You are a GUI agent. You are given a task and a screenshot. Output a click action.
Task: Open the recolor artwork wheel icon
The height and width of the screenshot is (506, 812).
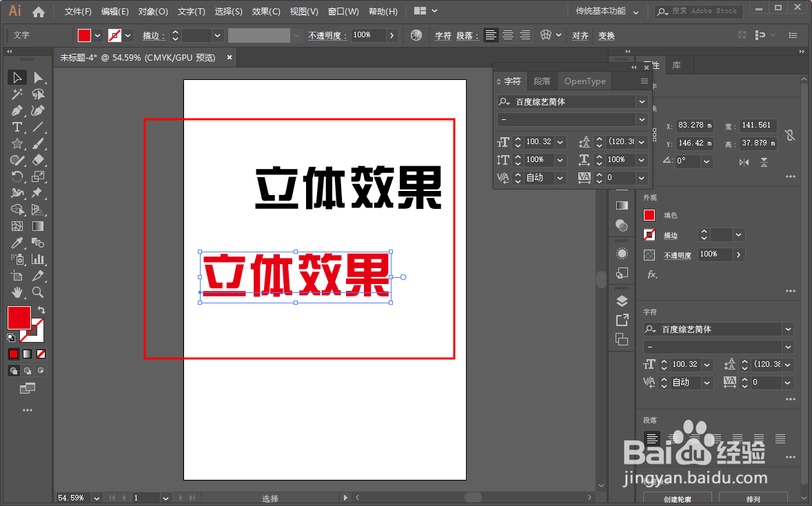[416, 35]
